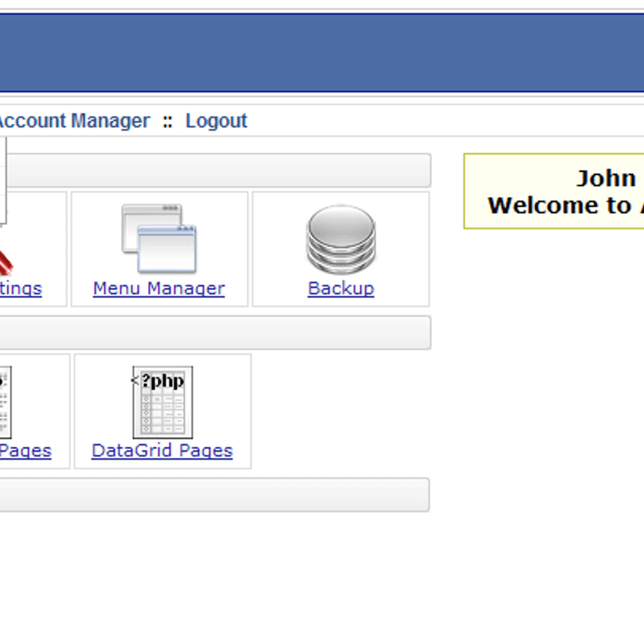Log out using the Logout link
Image resolution: width=644 pixels, height=644 pixels.
pyautogui.click(x=216, y=121)
